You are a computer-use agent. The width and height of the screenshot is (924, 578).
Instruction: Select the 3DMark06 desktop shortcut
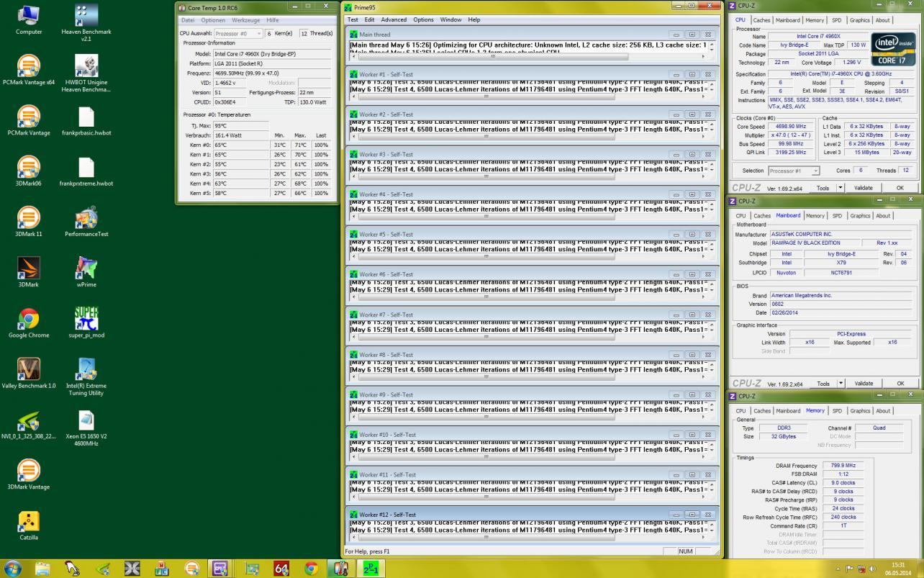point(28,171)
